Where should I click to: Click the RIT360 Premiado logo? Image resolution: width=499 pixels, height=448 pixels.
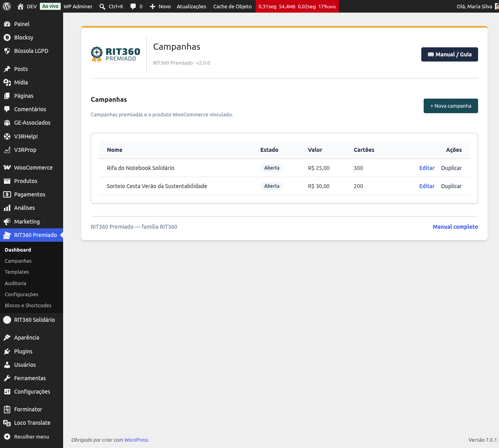116,54
